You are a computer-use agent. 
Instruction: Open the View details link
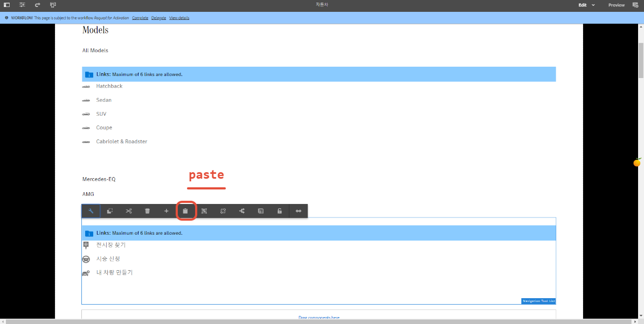coord(179,18)
